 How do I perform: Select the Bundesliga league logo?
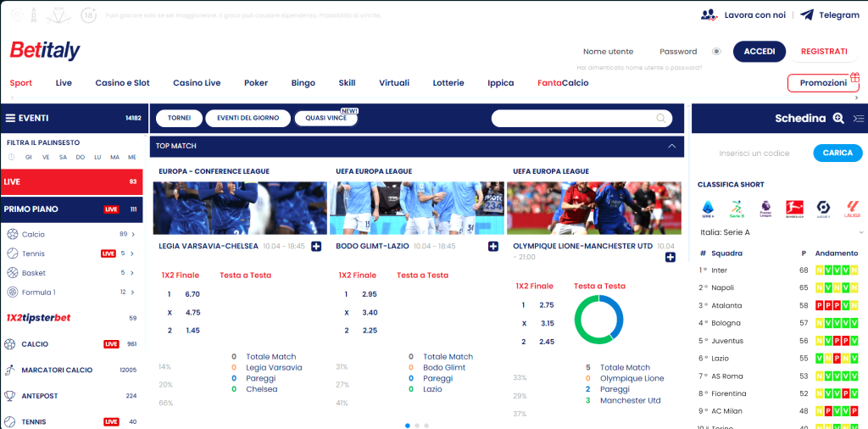[x=794, y=208]
